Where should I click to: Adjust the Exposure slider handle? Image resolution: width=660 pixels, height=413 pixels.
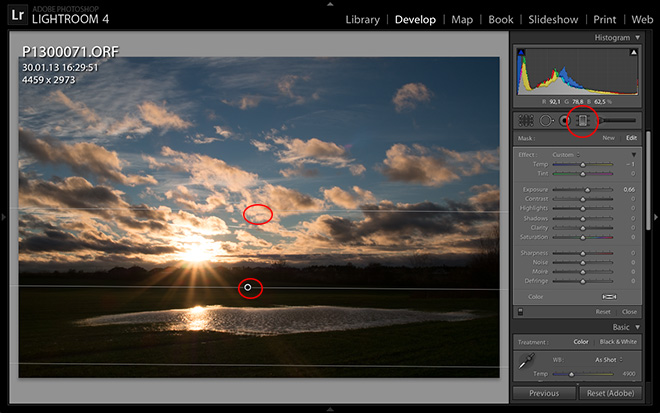point(587,190)
